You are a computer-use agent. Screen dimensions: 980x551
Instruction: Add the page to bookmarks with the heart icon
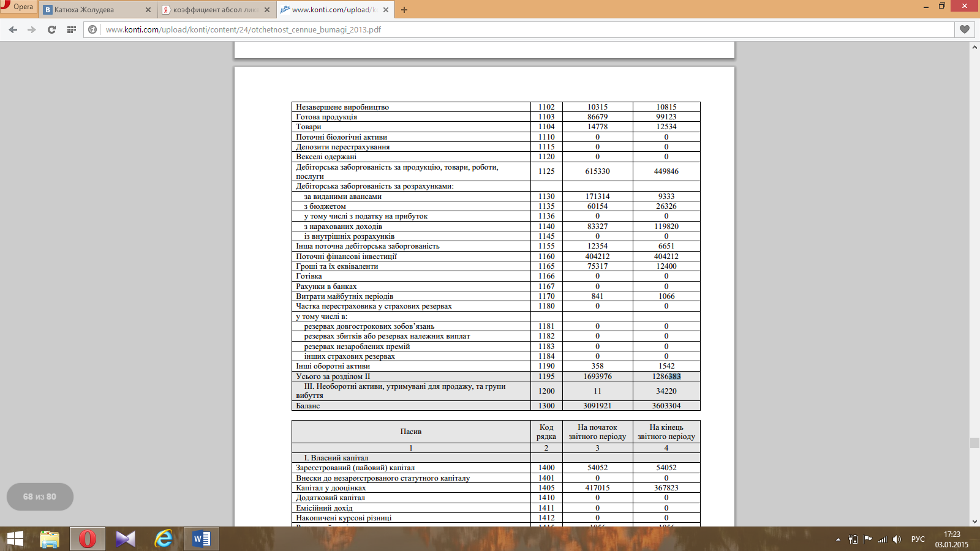pos(964,29)
